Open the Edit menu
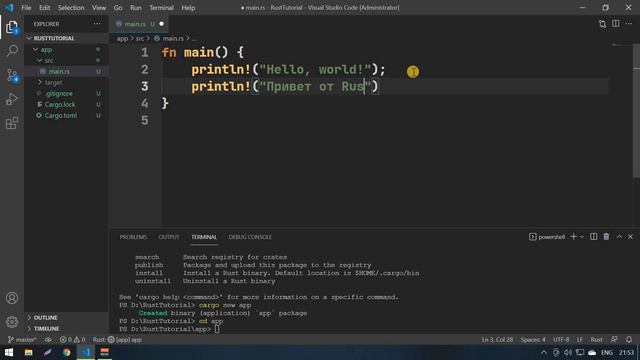640x360 pixels. 44,8
